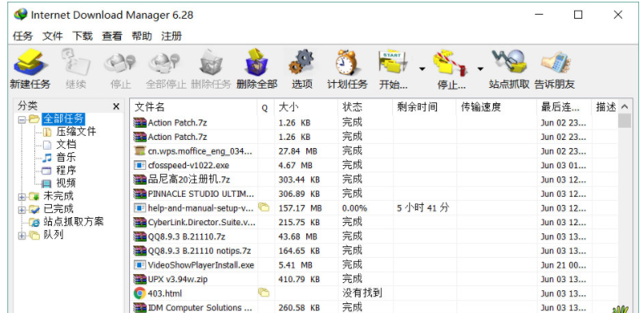Click the 删除全部 trash icon

[x=257, y=63]
